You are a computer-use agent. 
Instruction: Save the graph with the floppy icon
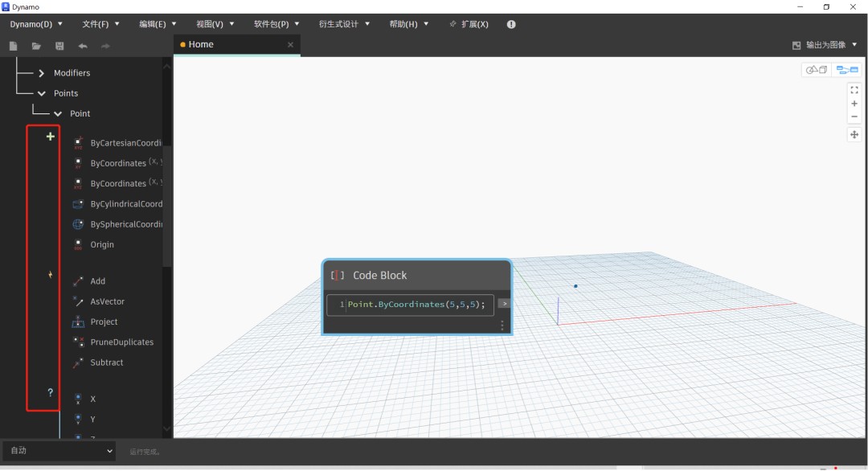point(59,46)
